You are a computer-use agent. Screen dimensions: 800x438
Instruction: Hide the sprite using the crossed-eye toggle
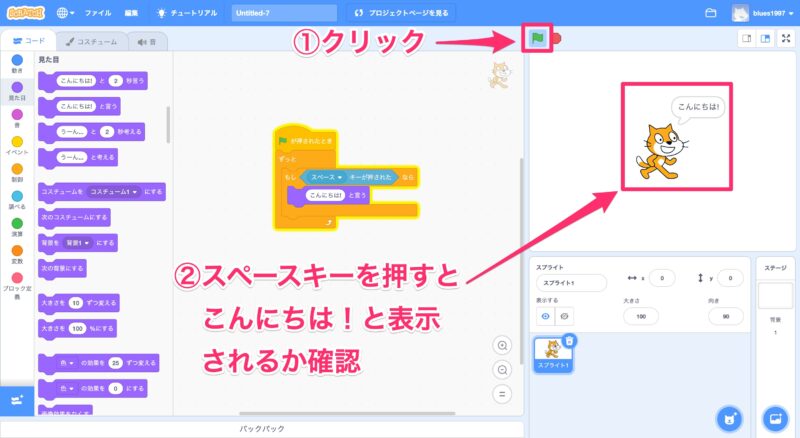(x=565, y=315)
